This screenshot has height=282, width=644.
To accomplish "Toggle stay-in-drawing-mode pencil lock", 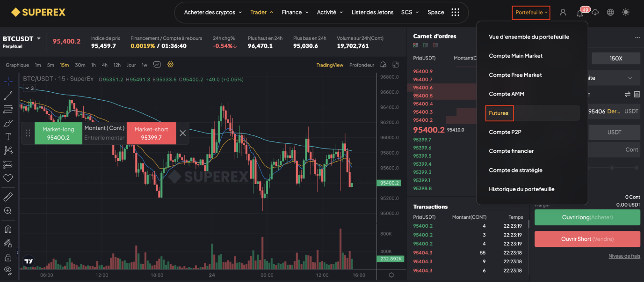I will click(8, 243).
